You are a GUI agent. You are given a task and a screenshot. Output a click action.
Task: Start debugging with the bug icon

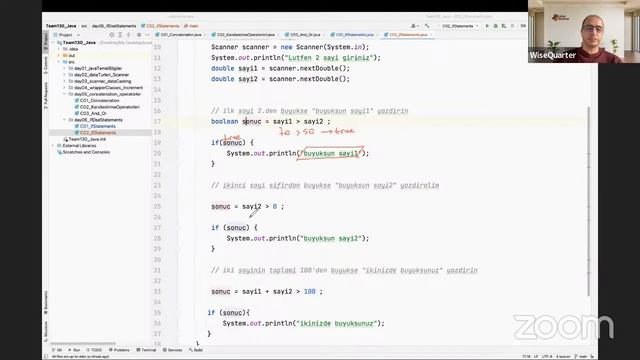496,26
